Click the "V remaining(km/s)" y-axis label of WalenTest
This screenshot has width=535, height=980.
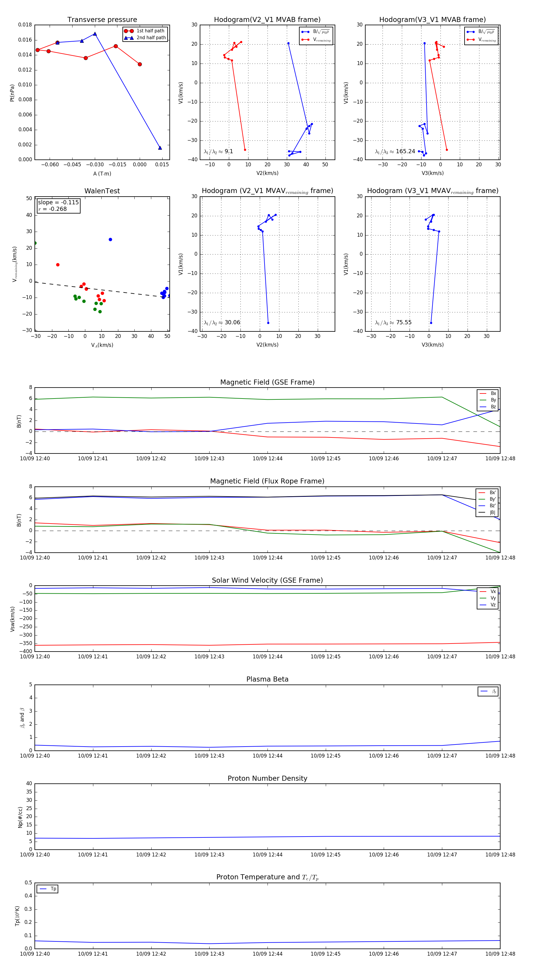click(x=15, y=264)
